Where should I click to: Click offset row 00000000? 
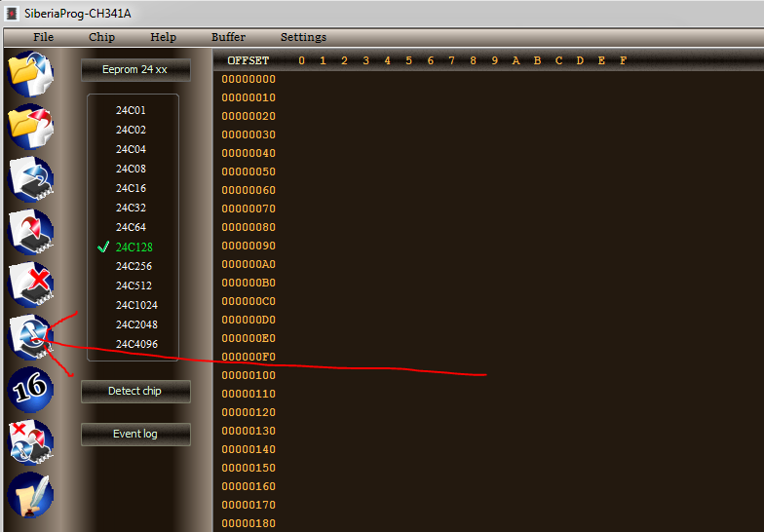click(x=248, y=79)
